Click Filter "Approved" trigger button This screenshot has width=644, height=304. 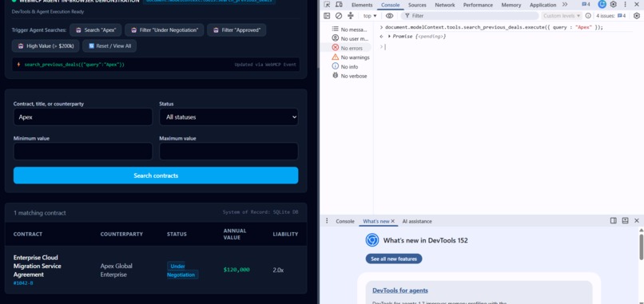point(237,30)
